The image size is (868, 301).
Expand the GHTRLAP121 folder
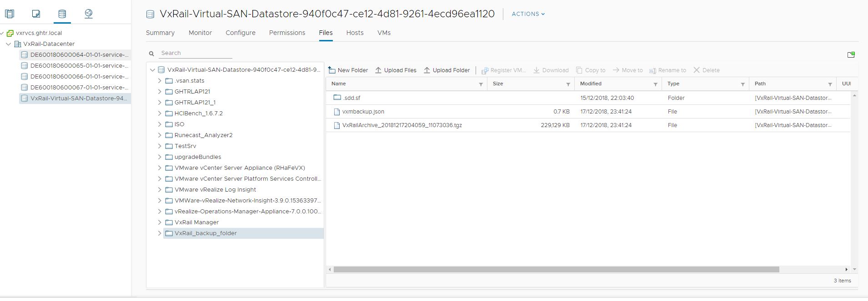(x=160, y=92)
